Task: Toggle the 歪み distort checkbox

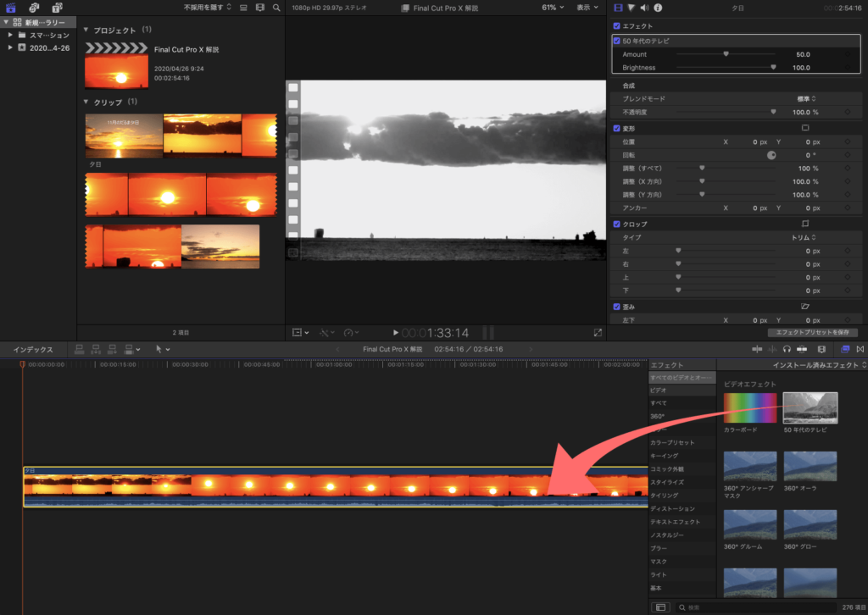Action: click(x=617, y=307)
